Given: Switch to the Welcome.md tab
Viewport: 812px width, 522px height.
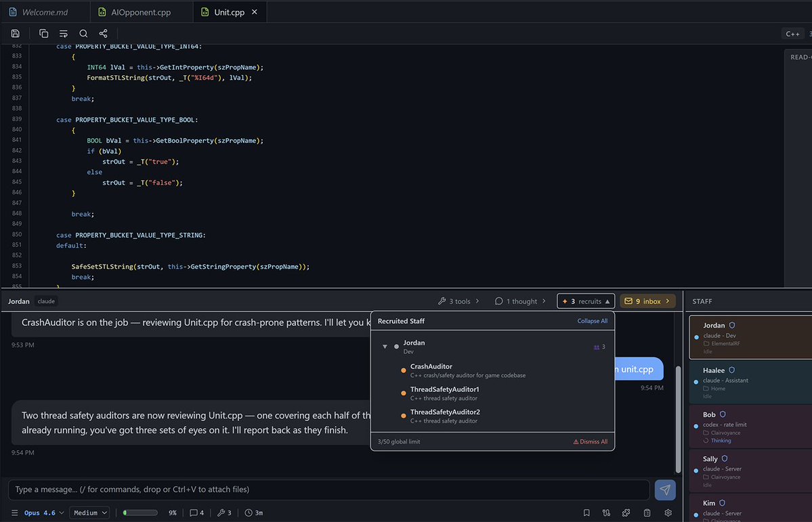Looking at the screenshot, I should click(45, 12).
